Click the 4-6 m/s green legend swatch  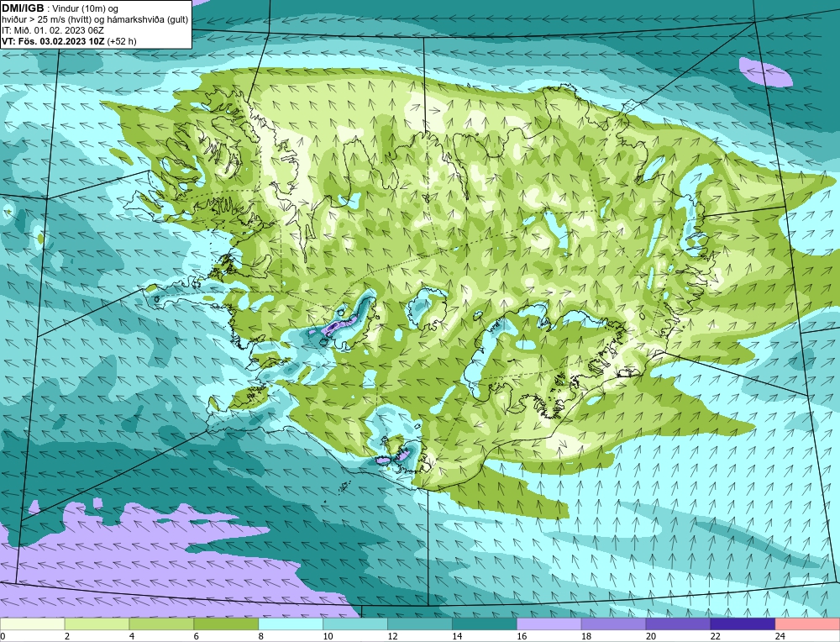click(162, 624)
